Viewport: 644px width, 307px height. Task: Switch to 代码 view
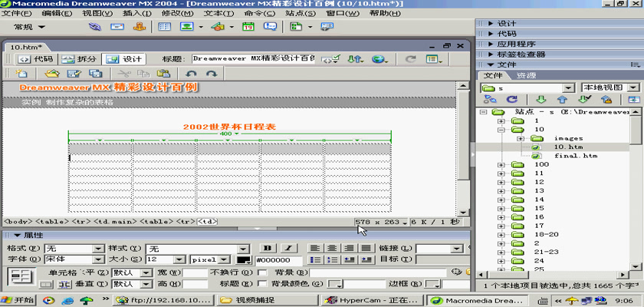pos(36,59)
